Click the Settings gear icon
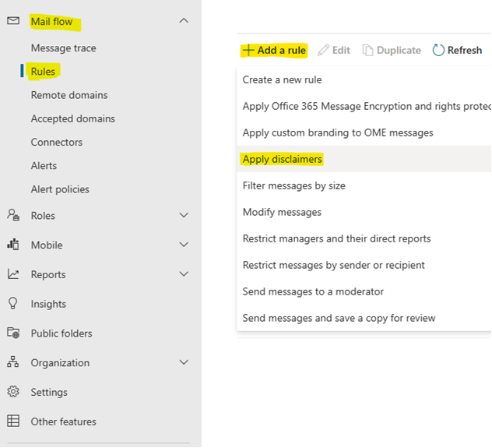 click(x=13, y=391)
